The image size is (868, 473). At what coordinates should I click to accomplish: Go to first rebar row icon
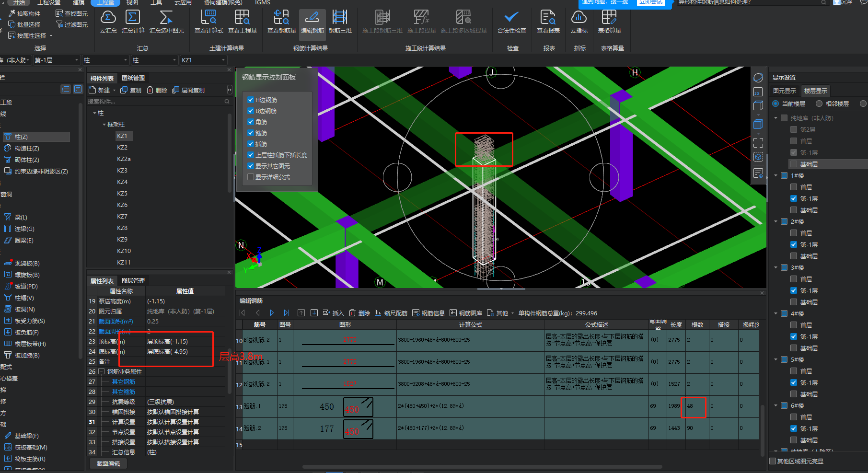[x=243, y=313]
